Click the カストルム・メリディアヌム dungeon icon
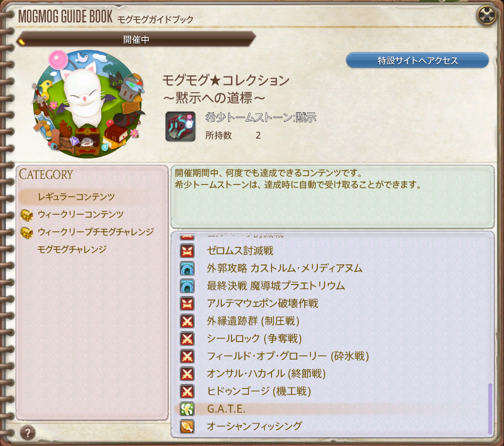Screen dimensions: 504x446 187,268
